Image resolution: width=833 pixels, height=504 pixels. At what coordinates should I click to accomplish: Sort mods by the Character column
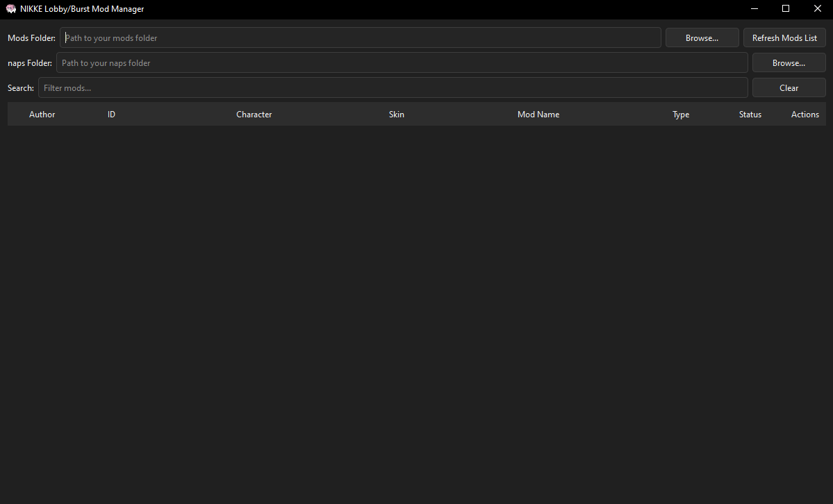(254, 114)
